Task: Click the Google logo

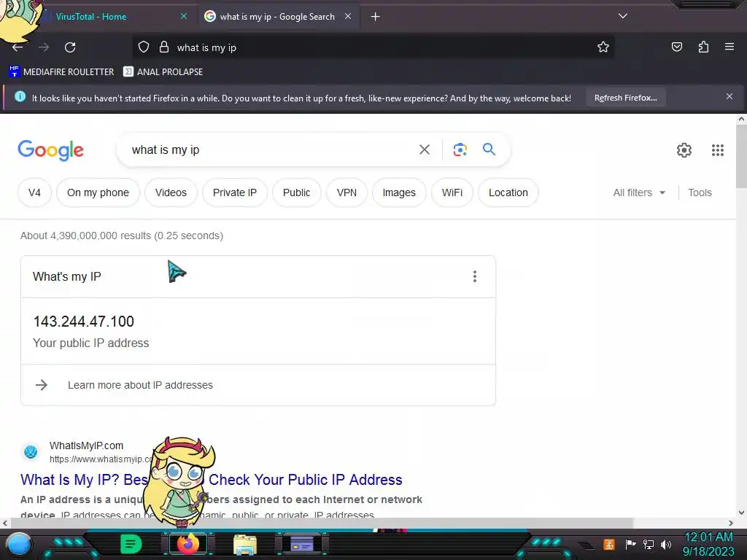Action: [50, 150]
